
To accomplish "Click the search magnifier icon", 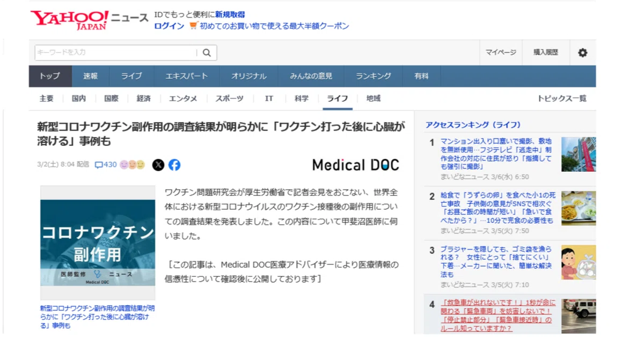I will pyautogui.click(x=207, y=53).
